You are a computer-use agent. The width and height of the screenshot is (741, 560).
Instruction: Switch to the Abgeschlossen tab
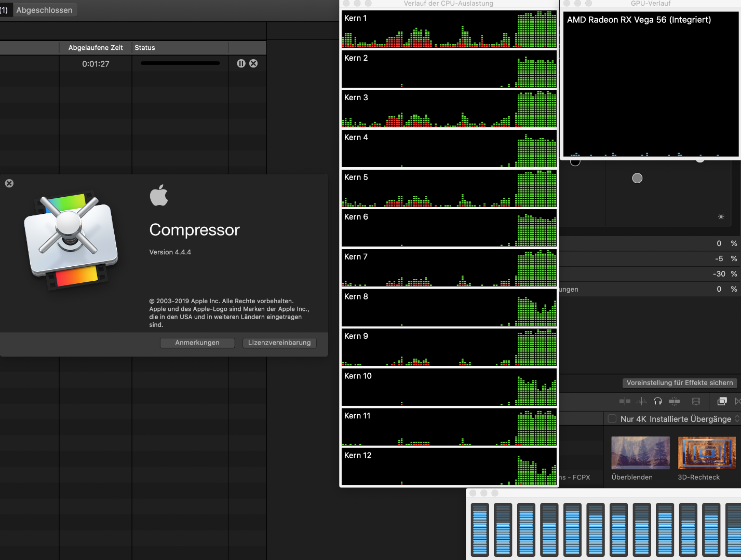pos(44,10)
